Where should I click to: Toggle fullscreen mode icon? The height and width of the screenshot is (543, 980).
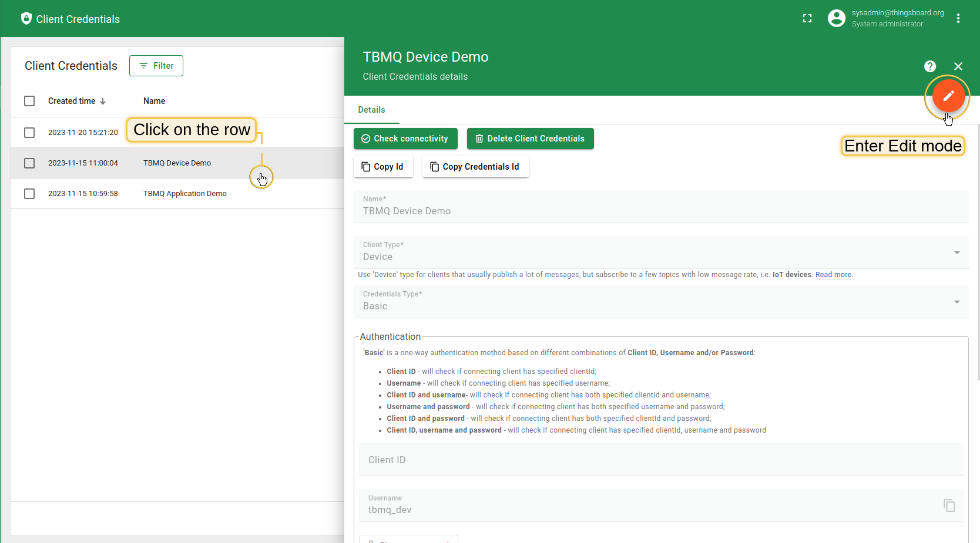[807, 19]
